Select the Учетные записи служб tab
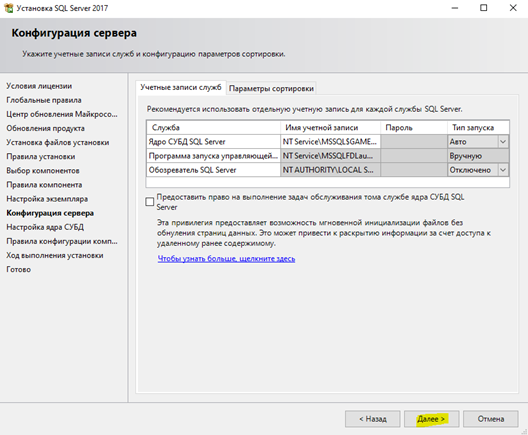The image size is (528, 435). (181, 88)
